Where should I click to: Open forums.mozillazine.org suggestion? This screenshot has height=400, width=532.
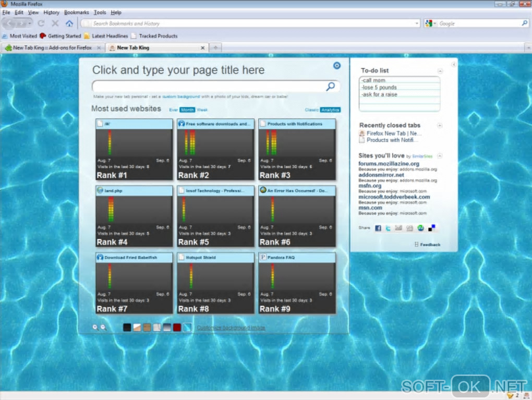click(389, 164)
